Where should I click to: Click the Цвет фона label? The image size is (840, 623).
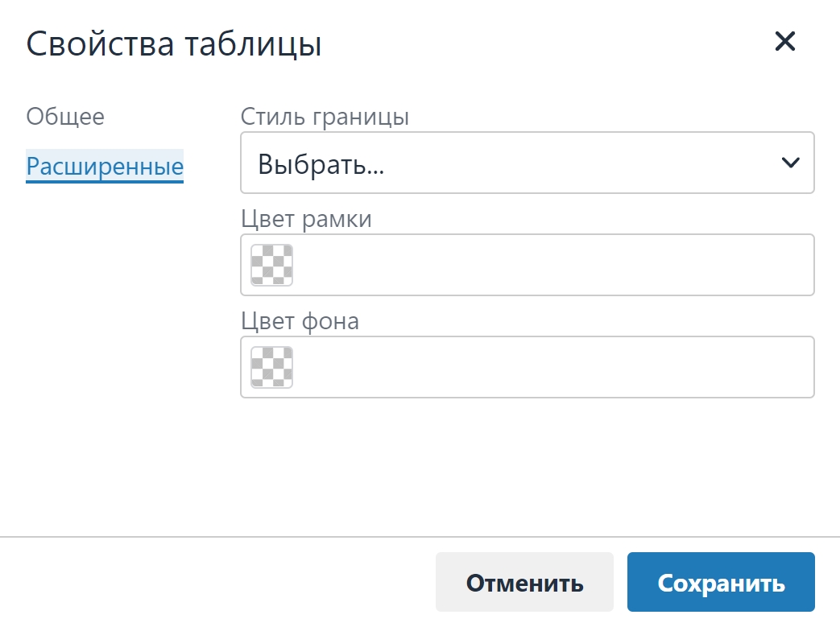click(300, 321)
